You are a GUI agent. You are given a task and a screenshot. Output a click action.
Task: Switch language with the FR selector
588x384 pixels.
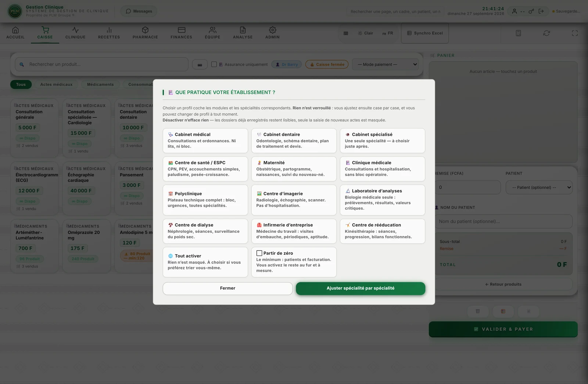pyautogui.click(x=388, y=33)
